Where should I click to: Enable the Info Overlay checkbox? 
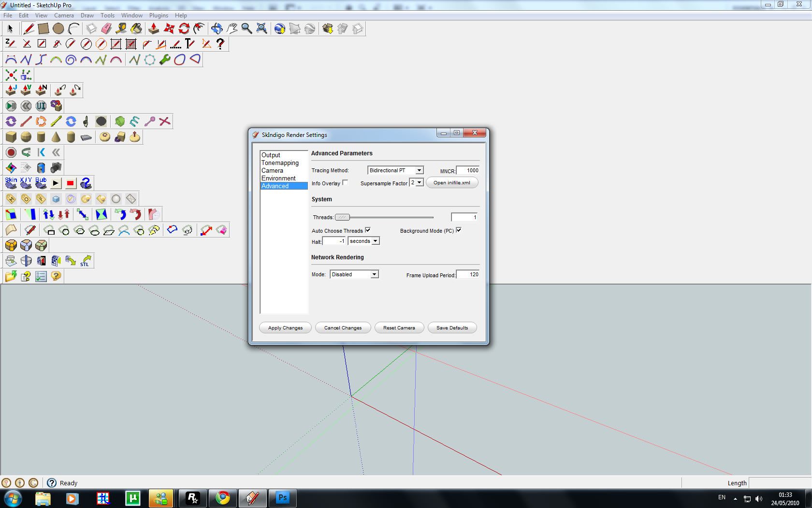[x=345, y=182]
